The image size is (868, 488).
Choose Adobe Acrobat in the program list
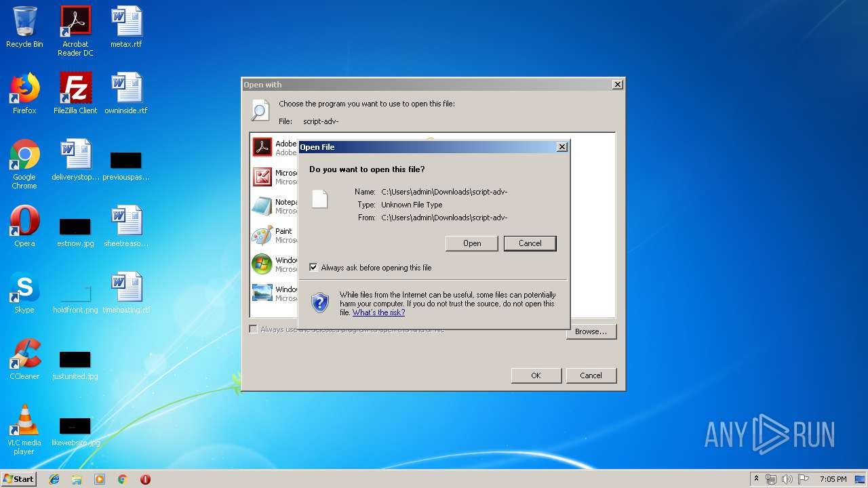274,148
